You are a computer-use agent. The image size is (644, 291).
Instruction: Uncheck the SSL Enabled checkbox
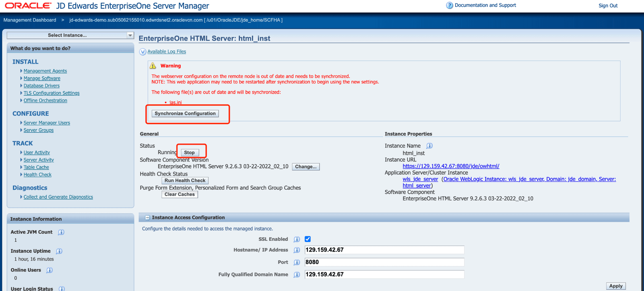308,239
